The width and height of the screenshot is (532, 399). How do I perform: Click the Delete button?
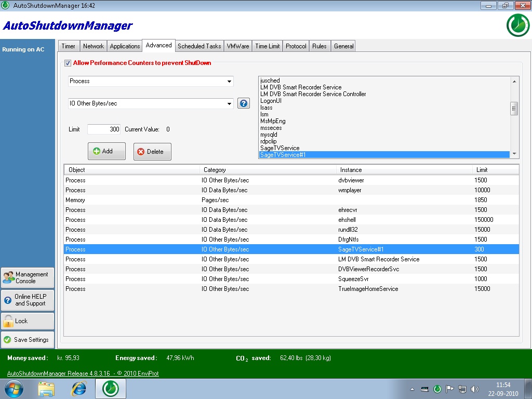point(152,151)
